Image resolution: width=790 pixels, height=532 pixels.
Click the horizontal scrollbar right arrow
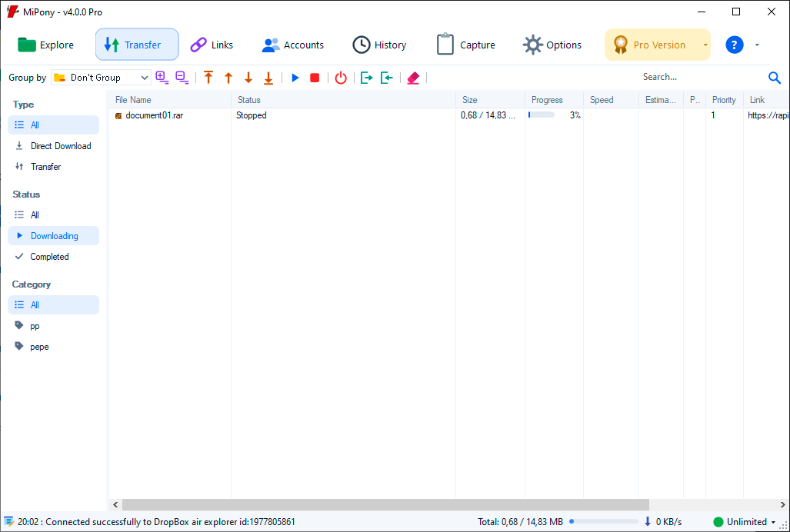[x=783, y=504]
